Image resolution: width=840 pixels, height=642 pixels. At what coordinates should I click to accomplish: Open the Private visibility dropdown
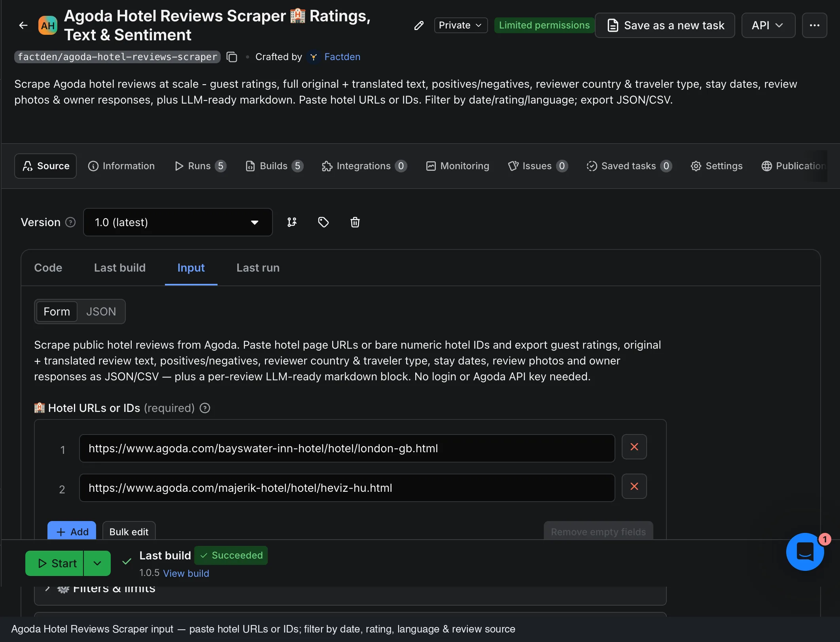(461, 25)
